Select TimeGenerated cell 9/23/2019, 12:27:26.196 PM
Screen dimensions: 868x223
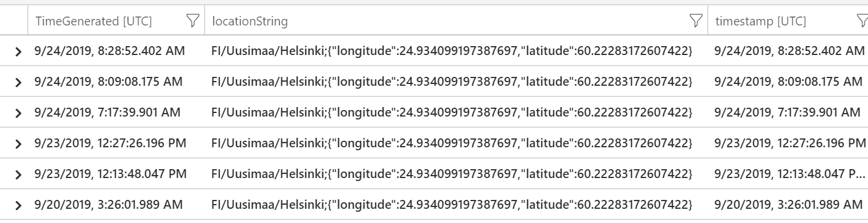116,143
